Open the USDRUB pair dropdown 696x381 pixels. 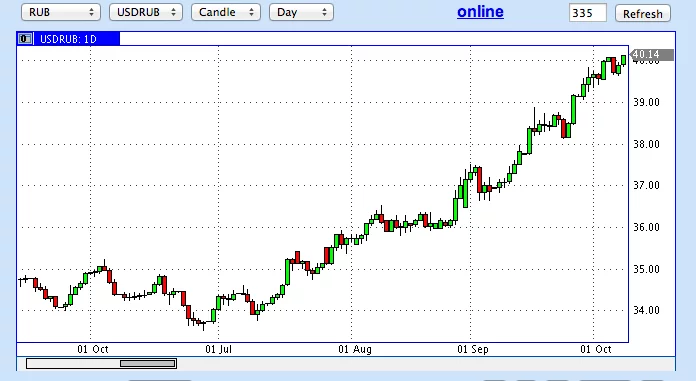click(146, 12)
